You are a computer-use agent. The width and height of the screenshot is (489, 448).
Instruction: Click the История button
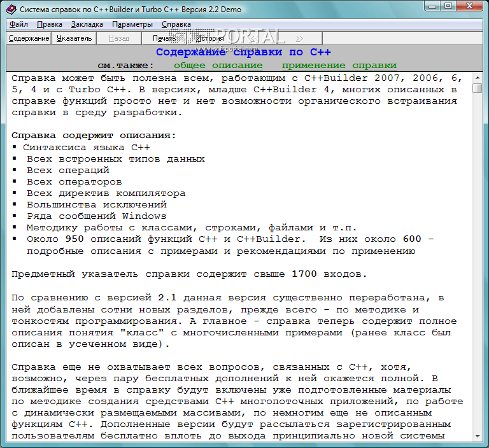pos(209,38)
